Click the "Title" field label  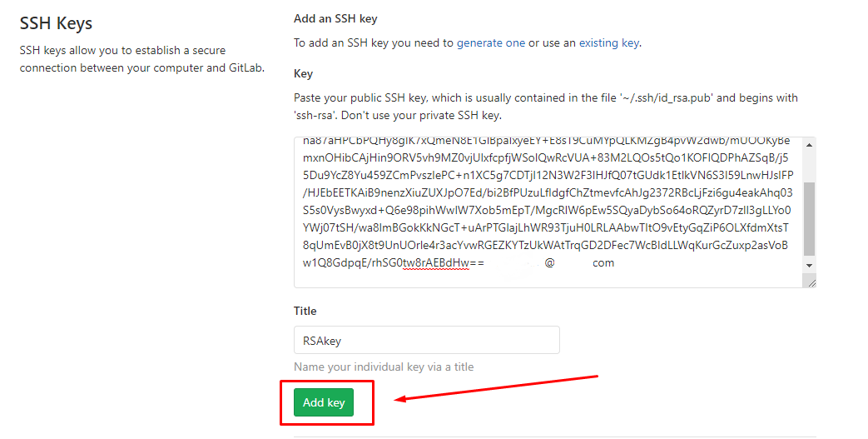(x=305, y=311)
